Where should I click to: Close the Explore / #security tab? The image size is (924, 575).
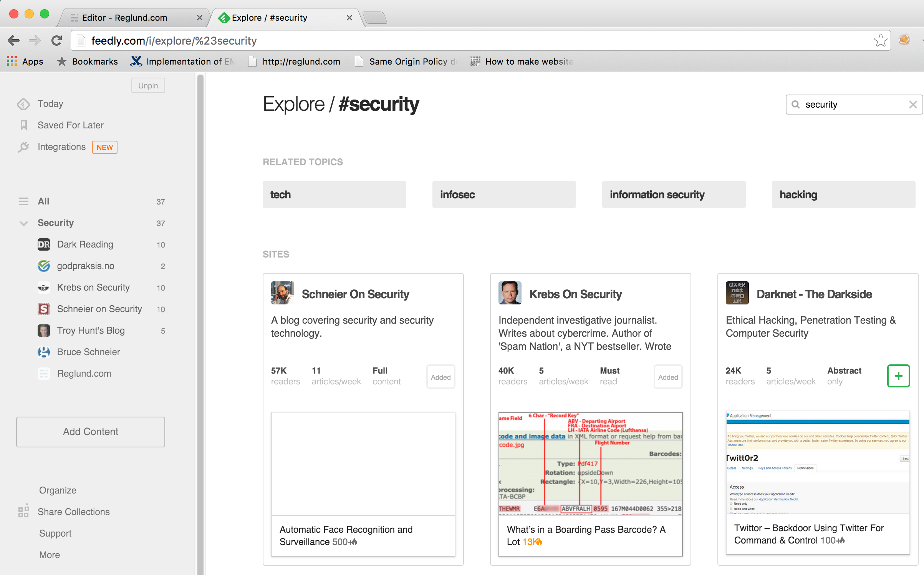click(x=349, y=18)
